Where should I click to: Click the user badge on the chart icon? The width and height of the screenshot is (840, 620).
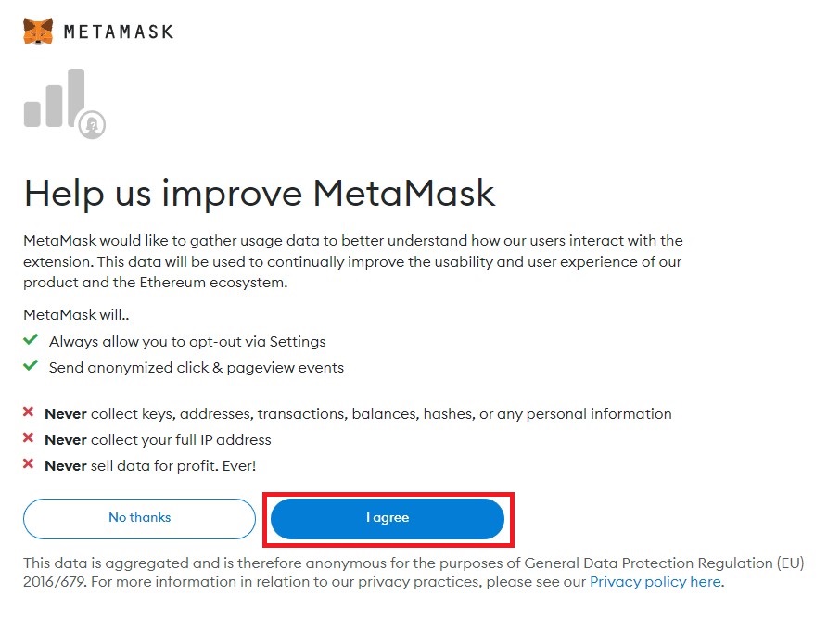tap(92, 124)
